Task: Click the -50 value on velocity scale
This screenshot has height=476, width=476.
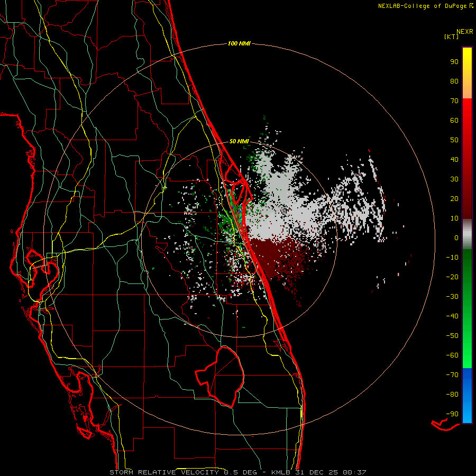Action: click(x=452, y=336)
